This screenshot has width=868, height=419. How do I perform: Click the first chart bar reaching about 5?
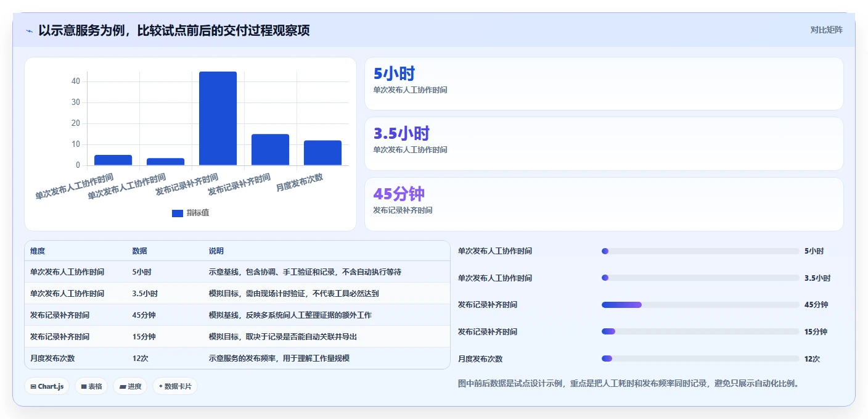(113, 160)
